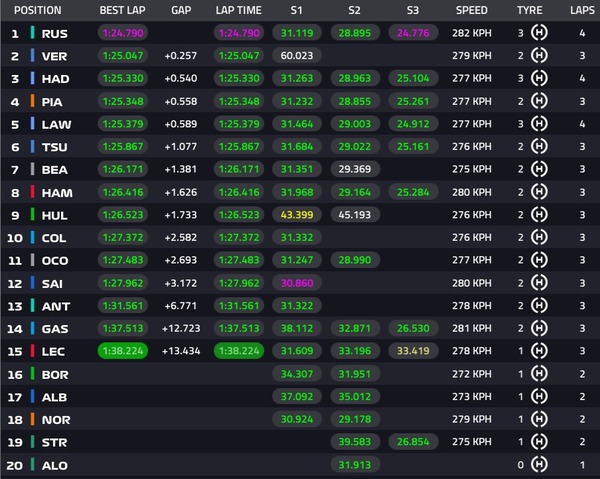Click LAW's S3 time 24.912
Screen dimensions: 600x479
point(413,124)
